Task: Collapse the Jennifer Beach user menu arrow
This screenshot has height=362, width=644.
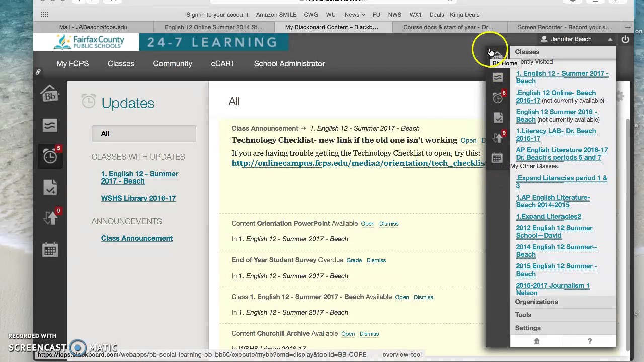Action: [x=610, y=39]
